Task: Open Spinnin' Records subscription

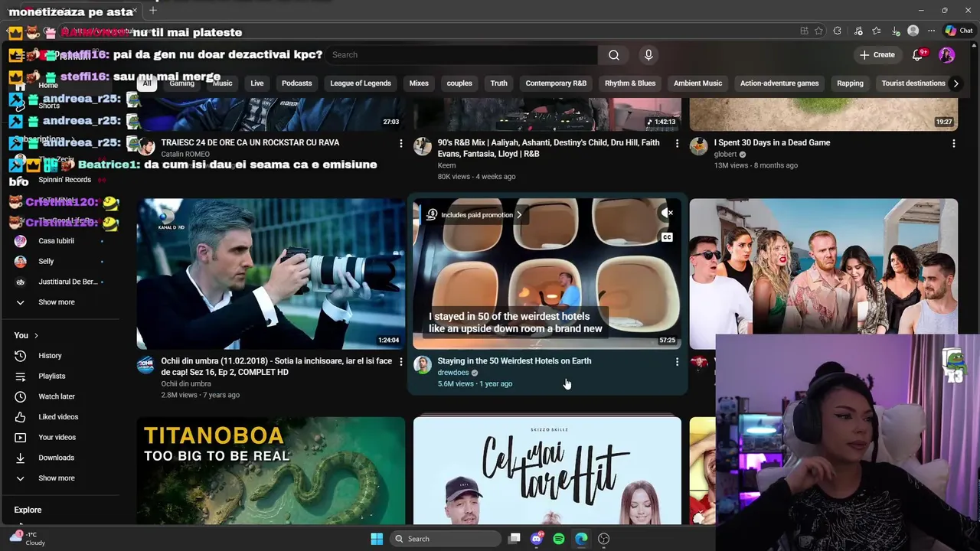Action: 65,180
